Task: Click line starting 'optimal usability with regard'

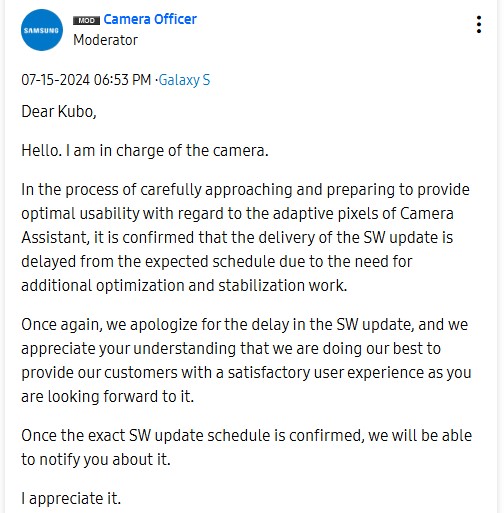Action: (x=237, y=214)
